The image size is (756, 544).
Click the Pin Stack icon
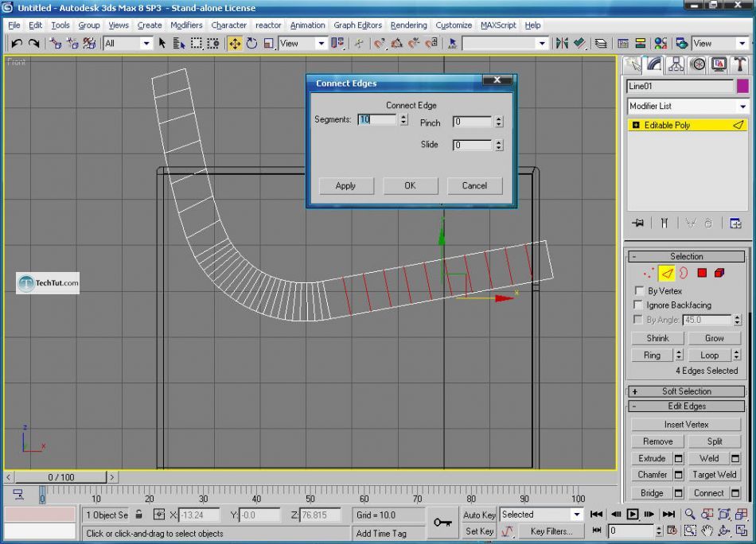638,223
